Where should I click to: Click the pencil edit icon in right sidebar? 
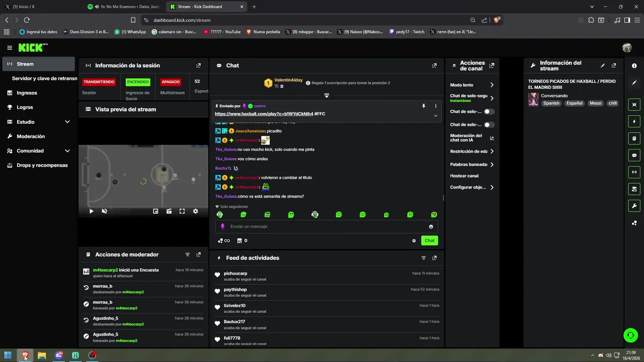[x=634, y=82]
